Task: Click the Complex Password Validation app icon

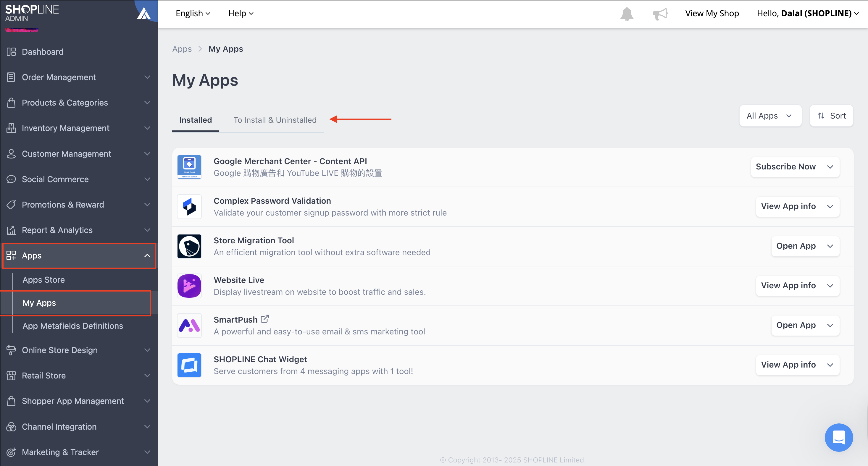Action: (x=189, y=206)
